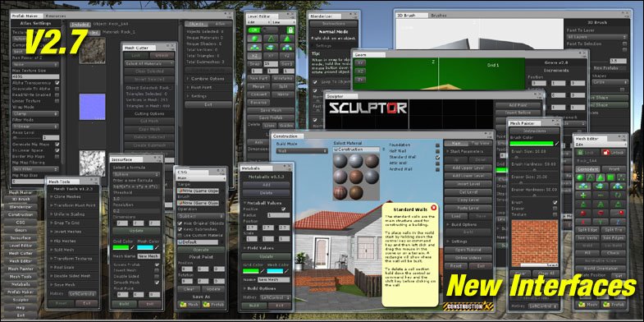The width and height of the screenshot is (644, 322).
Task: Click Save Mesh in Level Editor
Action: [271, 110]
